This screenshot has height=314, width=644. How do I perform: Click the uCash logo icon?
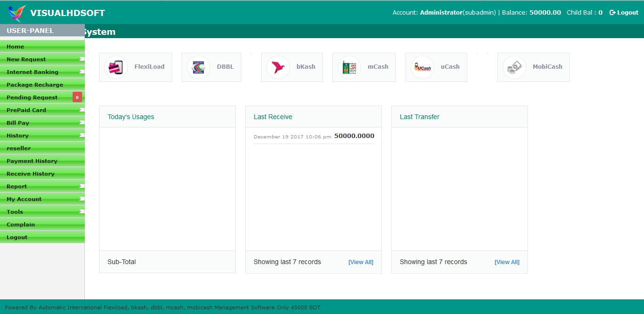(422, 67)
